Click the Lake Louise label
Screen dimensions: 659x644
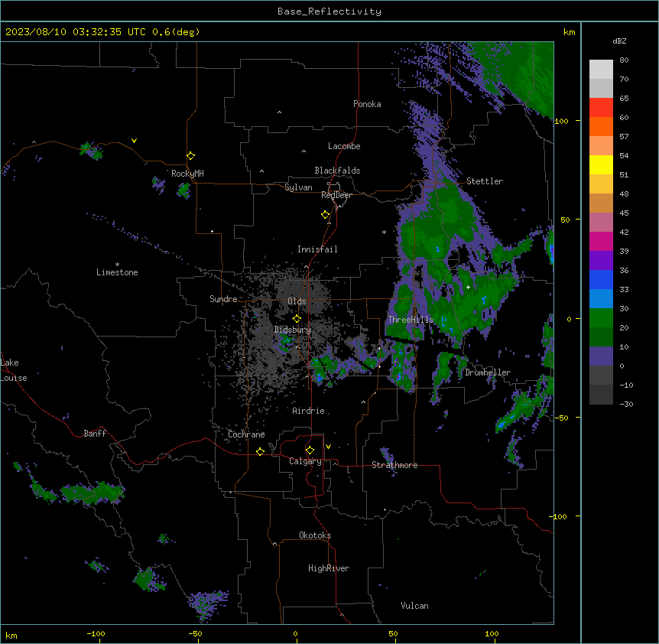tap(14, 370)
